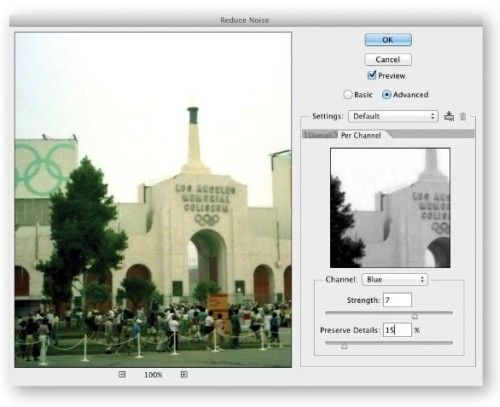Switch to the Per Channel tab
Image resolution: width=500 pixels, height=407 pixels.
[x=361, y=135]
